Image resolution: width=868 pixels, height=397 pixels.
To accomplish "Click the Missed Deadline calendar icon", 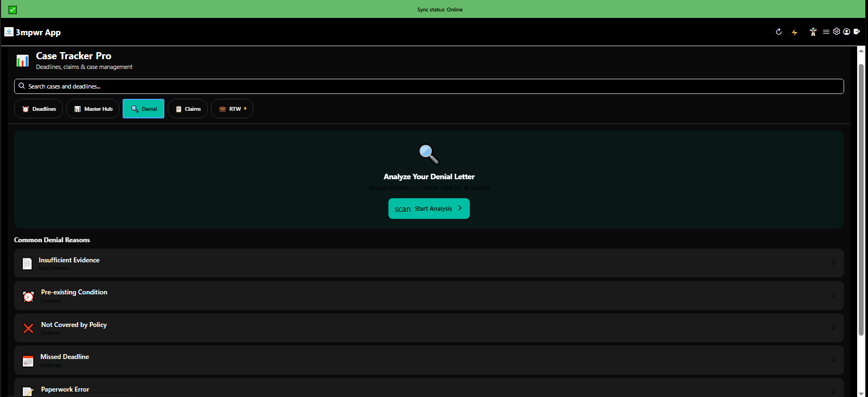I will click(x=28, y=361).
